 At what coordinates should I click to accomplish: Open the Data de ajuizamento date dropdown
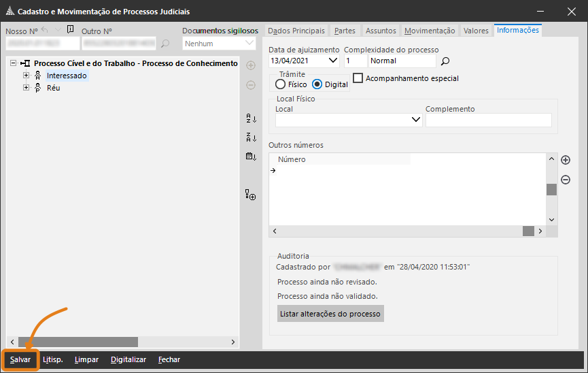(333, 61)
